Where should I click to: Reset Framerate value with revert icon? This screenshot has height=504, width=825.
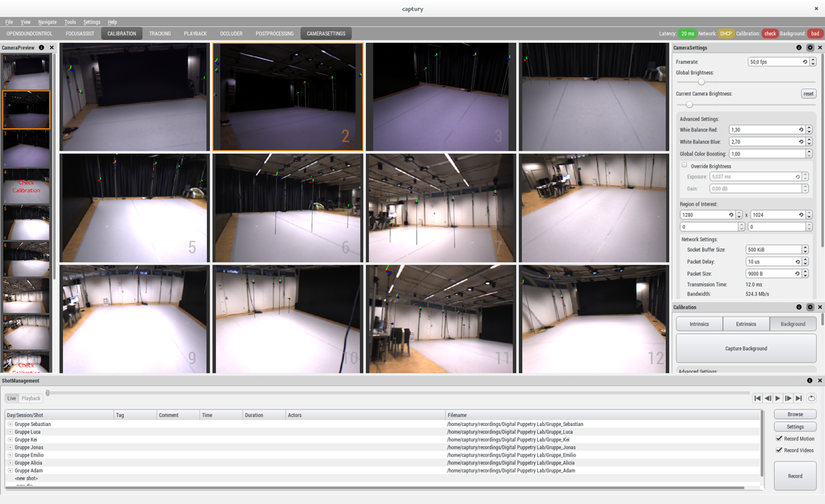point(805,62)
